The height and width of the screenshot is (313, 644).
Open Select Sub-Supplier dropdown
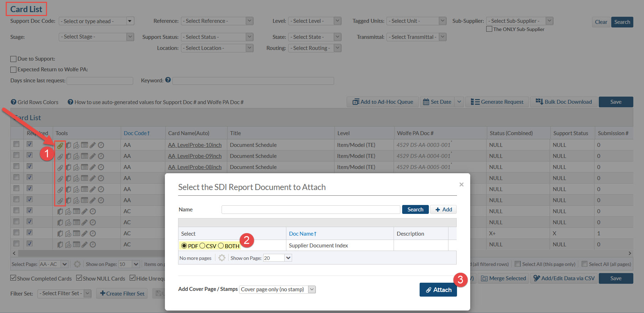point(520,21)
